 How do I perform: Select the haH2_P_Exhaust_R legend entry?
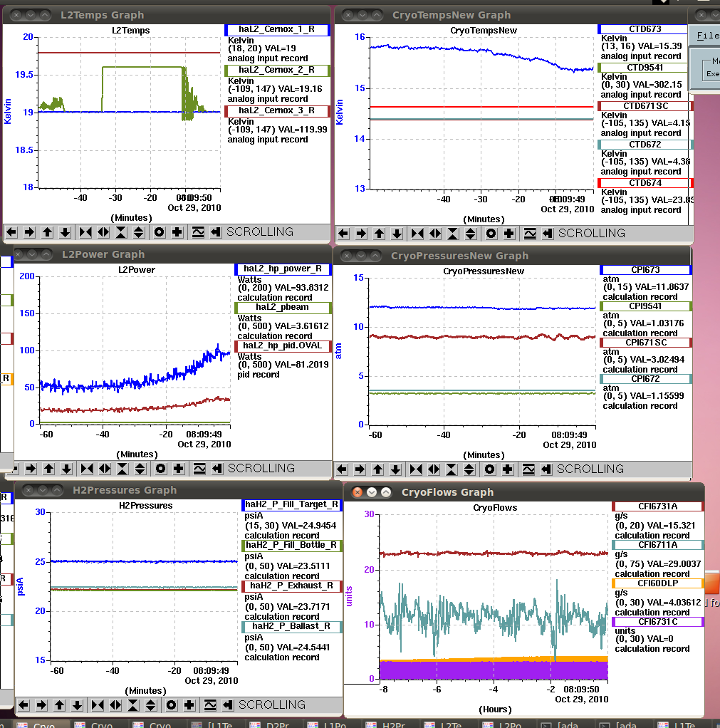pos(292,586)
